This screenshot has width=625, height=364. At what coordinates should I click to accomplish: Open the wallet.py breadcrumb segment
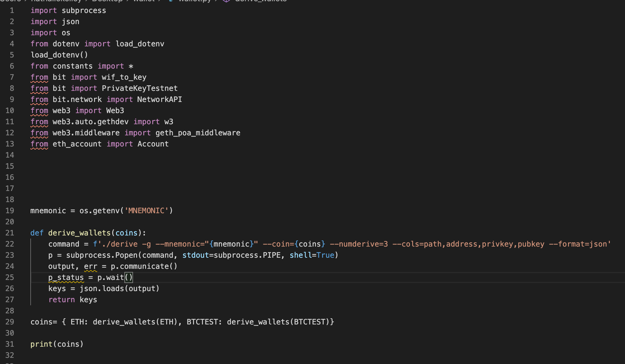pos(195,1)
